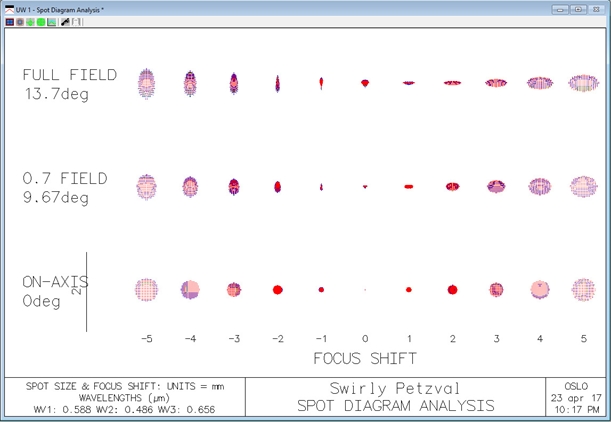Viewport: 611px width, 422px height.
Task: Click the OSLO window icon in title bar
Action: click(x=10, y=10)
